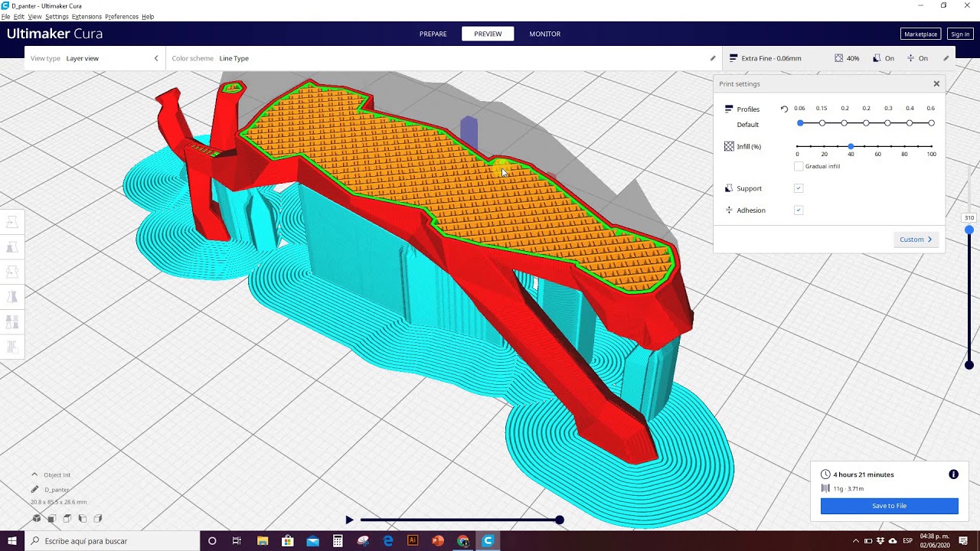Click the Support On indicator in header
This screenshot has width=980, height=551.
884,58
